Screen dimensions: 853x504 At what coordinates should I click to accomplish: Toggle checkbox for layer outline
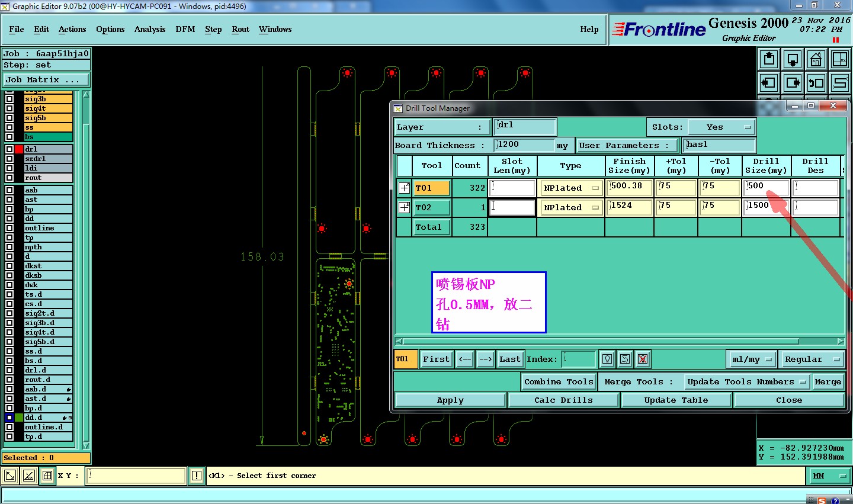pyautogui.click(x=9, y=228)
